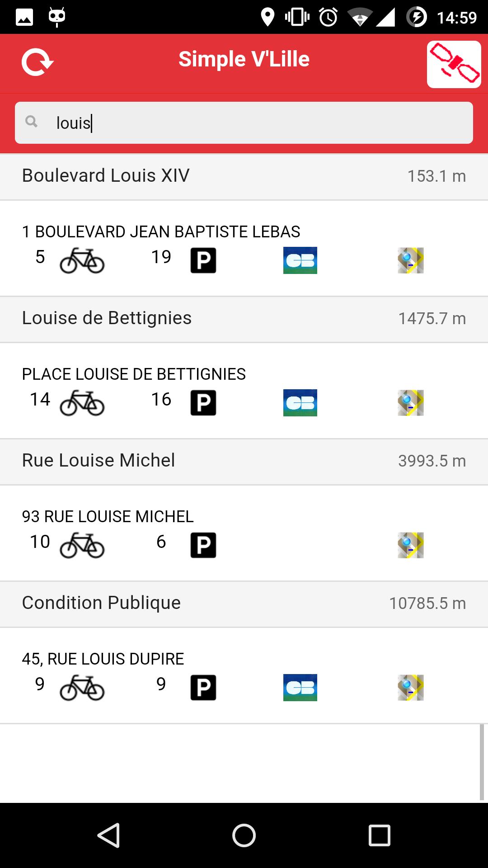Tap the bike icon for Boulevard Lebas station
The height and width of the screenshot is (868, 488).
coord(82,260)
